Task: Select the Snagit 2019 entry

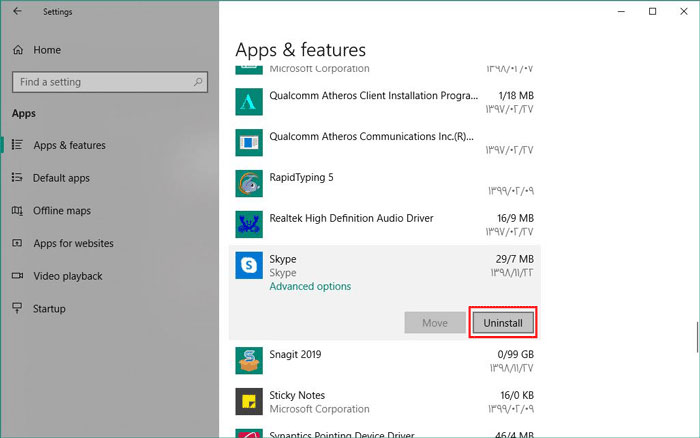Action: coord(384,361)
